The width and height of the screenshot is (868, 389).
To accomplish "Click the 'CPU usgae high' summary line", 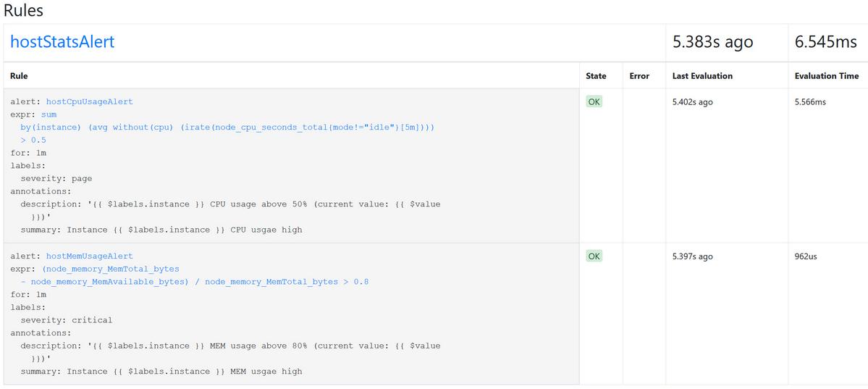I will 161,230.
